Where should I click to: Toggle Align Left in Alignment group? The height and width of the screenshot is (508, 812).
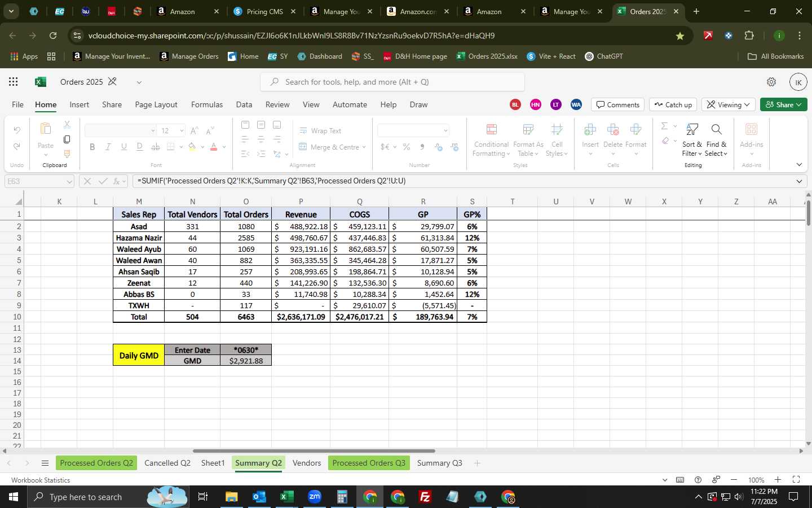[x=245, y=139]
